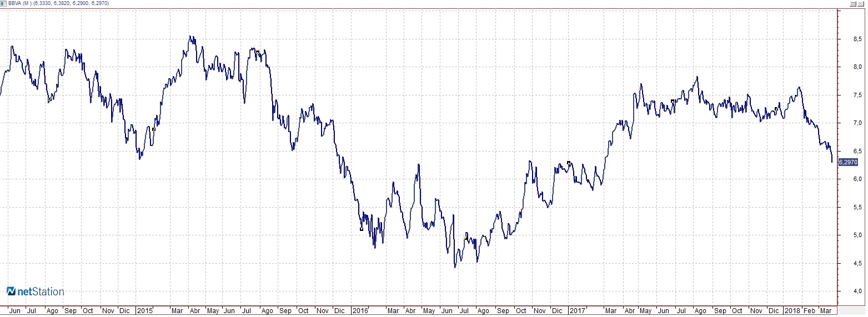Screen dimensions: 868x317
Task: Click the 7,5 price axis value
Action: [x=857, y=95]
